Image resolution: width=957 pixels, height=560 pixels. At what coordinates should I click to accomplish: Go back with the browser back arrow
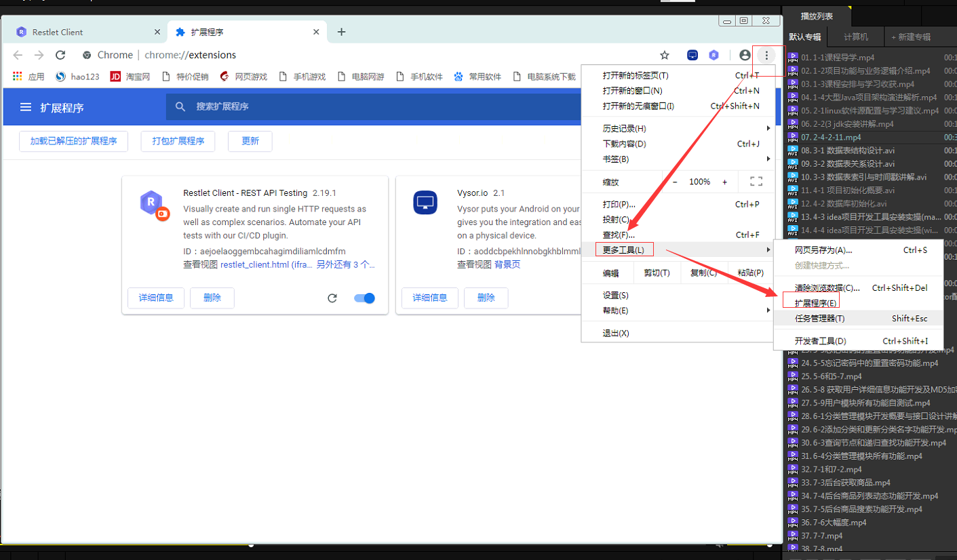tap(18, 55)
